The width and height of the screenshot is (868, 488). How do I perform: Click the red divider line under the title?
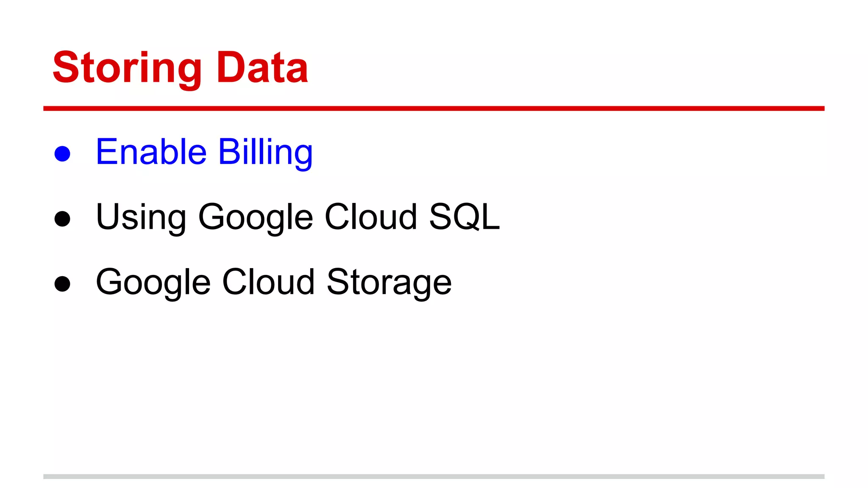(434, 108)
